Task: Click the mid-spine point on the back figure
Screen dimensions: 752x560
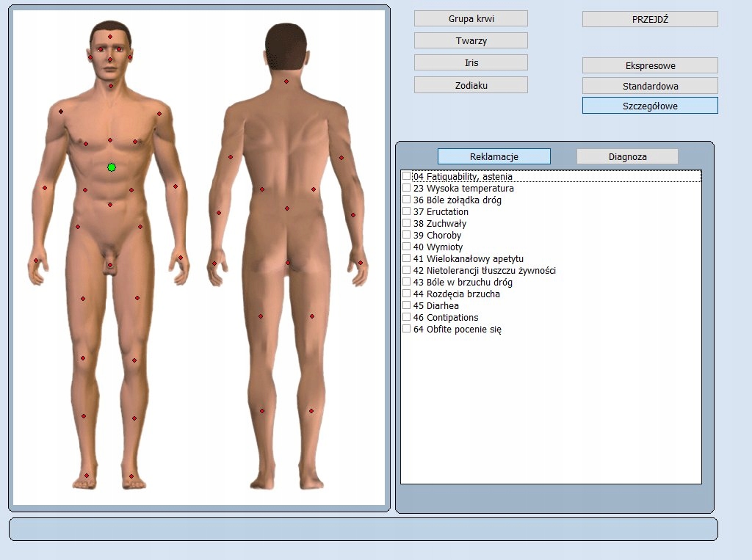Action: (286, 208)
